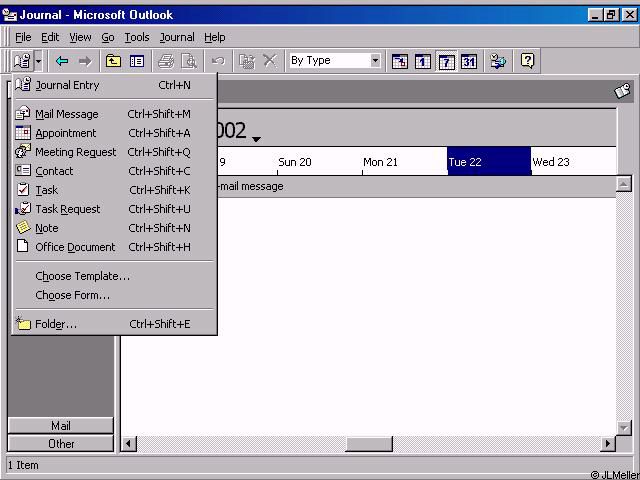
Task: Switch to Month 31 view icon
Action: coord(469,62)
